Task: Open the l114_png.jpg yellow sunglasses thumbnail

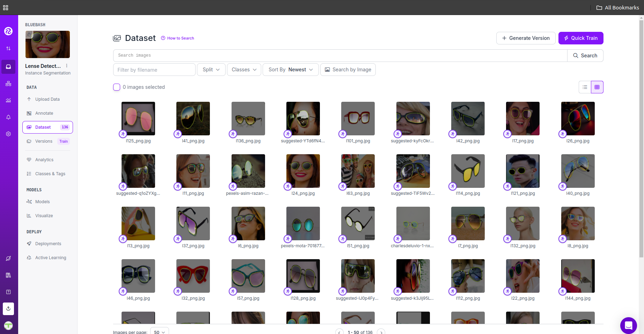Action: click(x=468, y=171)
